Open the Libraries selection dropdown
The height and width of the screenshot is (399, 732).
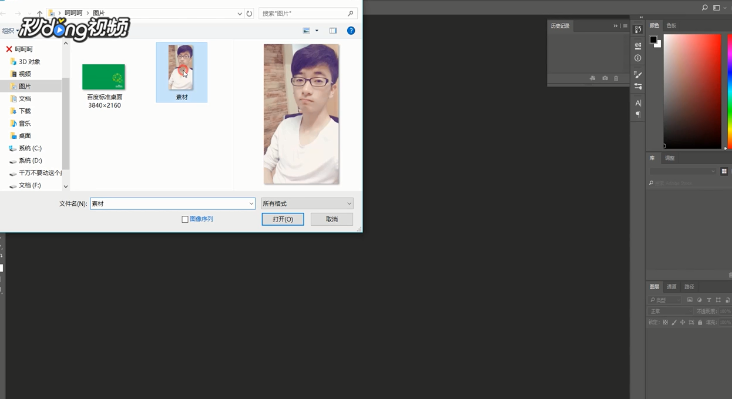(x=683, y=171)
